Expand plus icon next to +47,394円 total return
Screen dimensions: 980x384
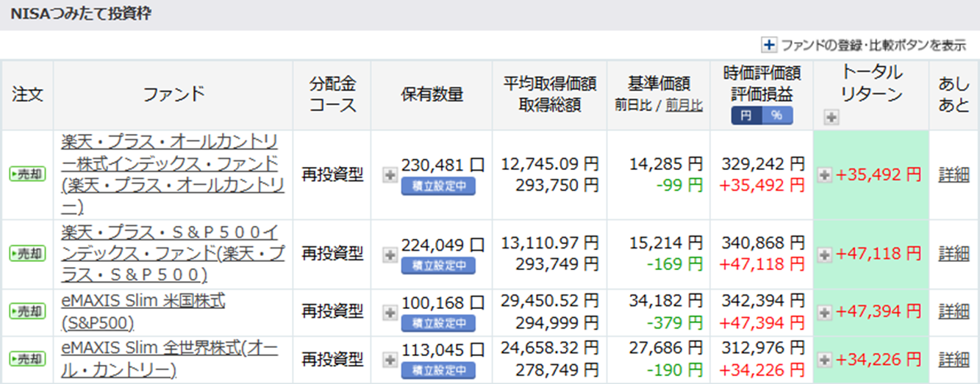[x=826, y=311]
